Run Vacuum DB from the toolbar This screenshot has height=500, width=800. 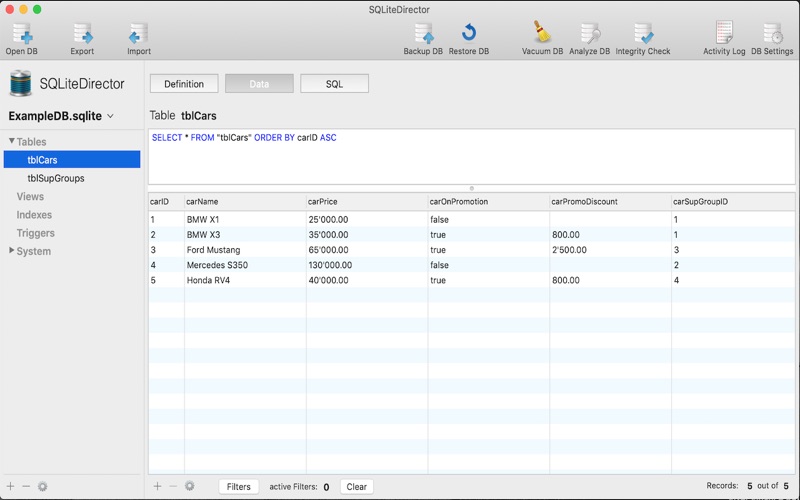(542, 32)
